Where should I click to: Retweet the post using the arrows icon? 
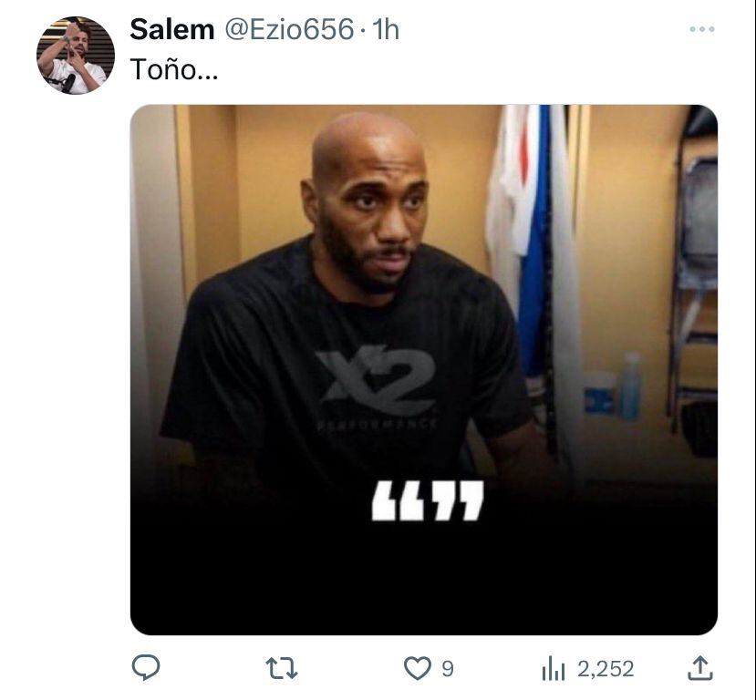pyautogui.click(x=282, y=669)
